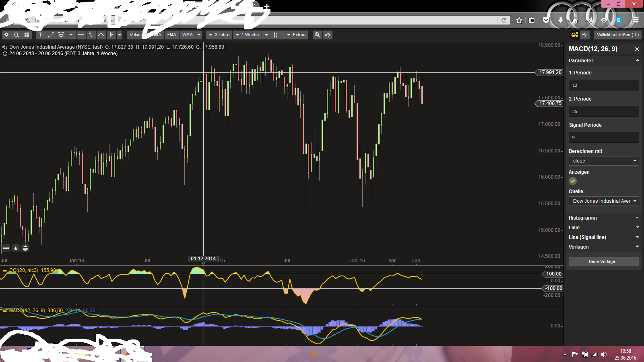Click the 17.400,75 price label
This screenshot has height=362, width=644.
tap(550, 103)
